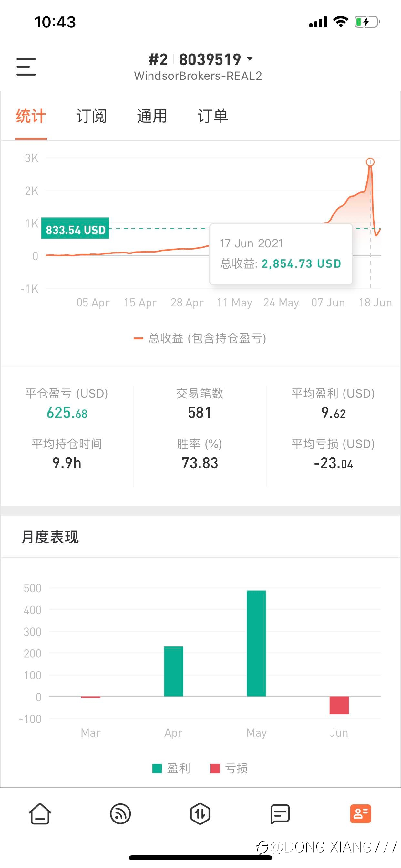Switch to the 订单 tab
The width and height of the screenshot is (401, 868).
213,116
